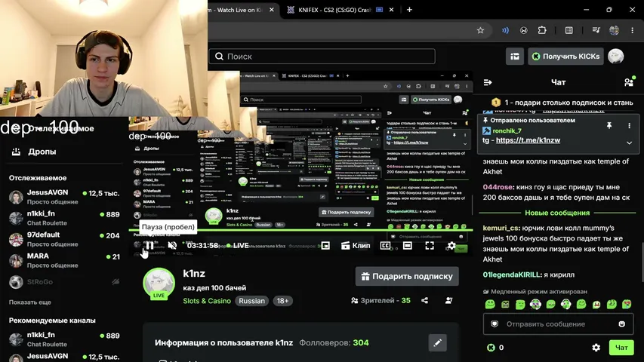Open offline StRoGo channel in sidebar
The height and width of the screenshot is (362, 644).
coord(64,282)
